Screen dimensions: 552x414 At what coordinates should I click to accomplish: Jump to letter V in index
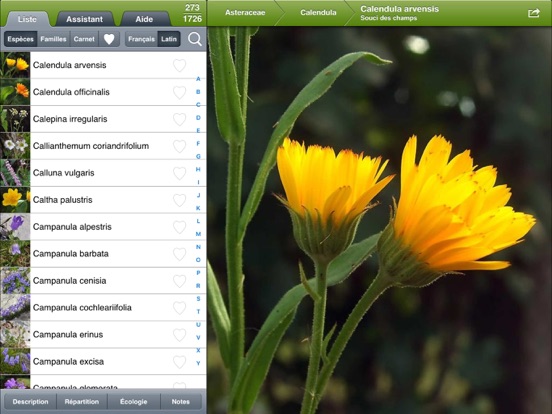pyautogui.click(x=198, y=337)
